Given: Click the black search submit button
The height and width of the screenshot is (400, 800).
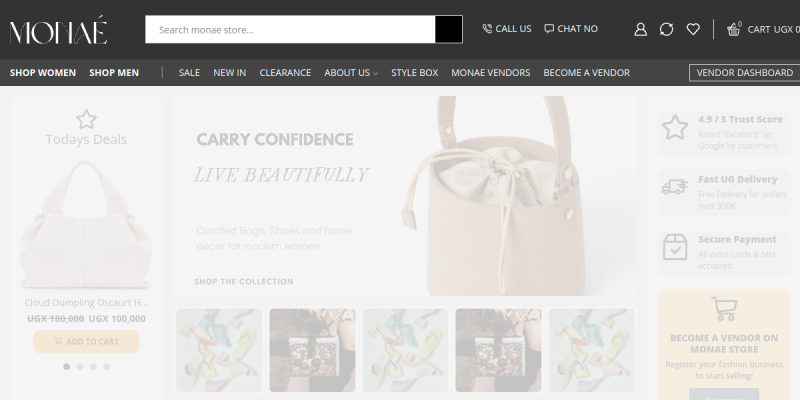Looking at the screenshot, I should [448, 30].
